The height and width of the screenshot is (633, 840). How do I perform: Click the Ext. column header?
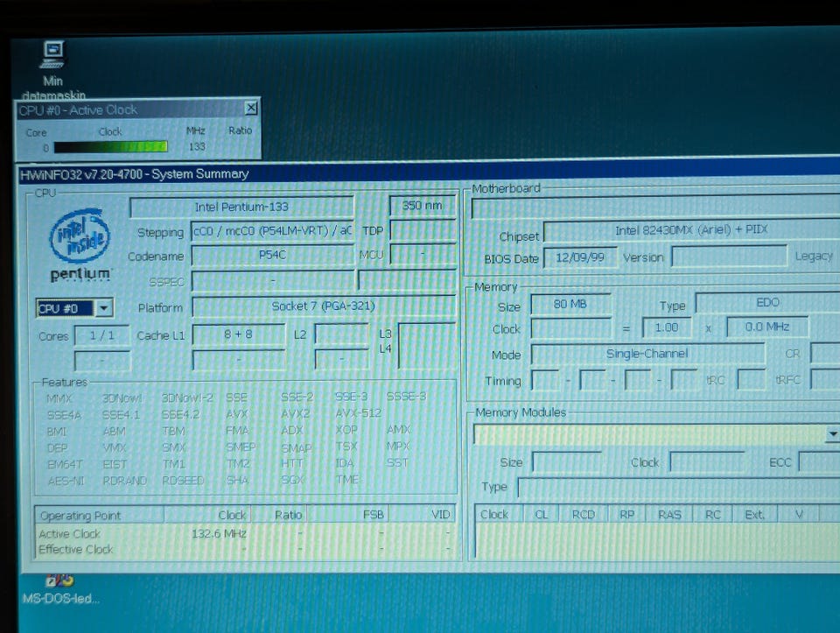755,515
